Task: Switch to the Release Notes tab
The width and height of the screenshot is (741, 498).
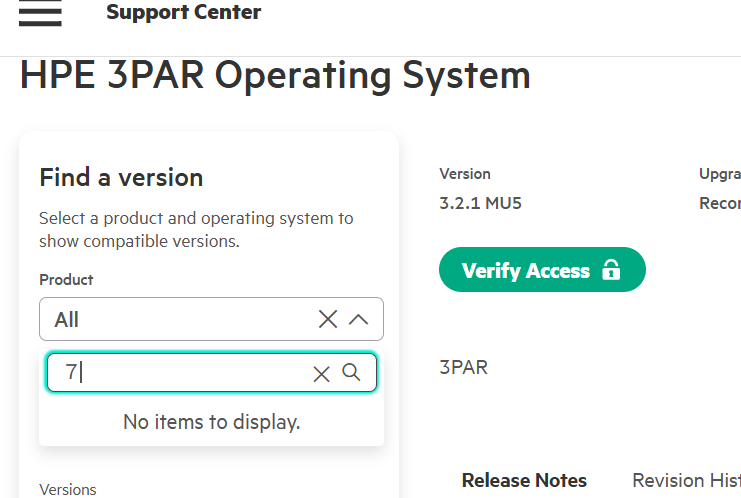Action: tap(524, 480)
